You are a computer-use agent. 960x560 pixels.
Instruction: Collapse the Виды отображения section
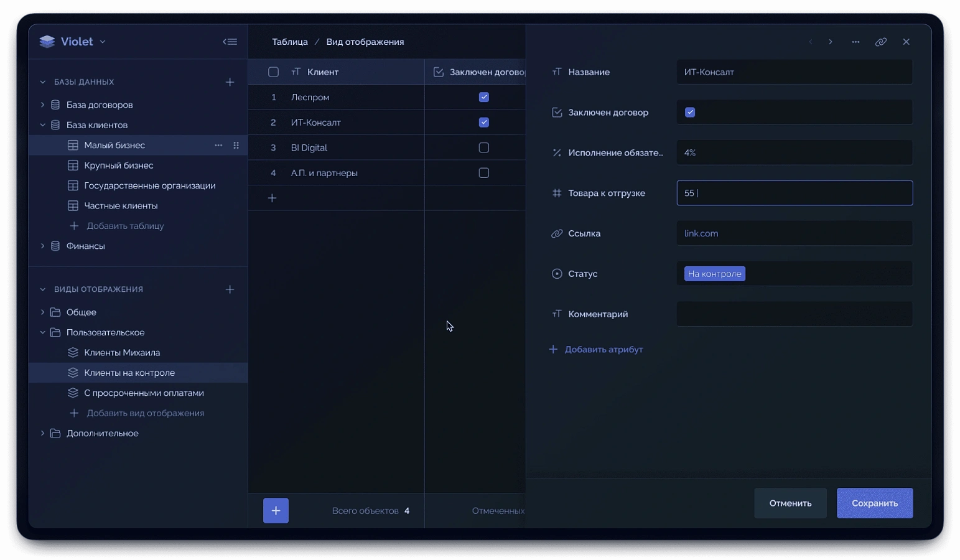pyautogui.click(x=42, y=289)
